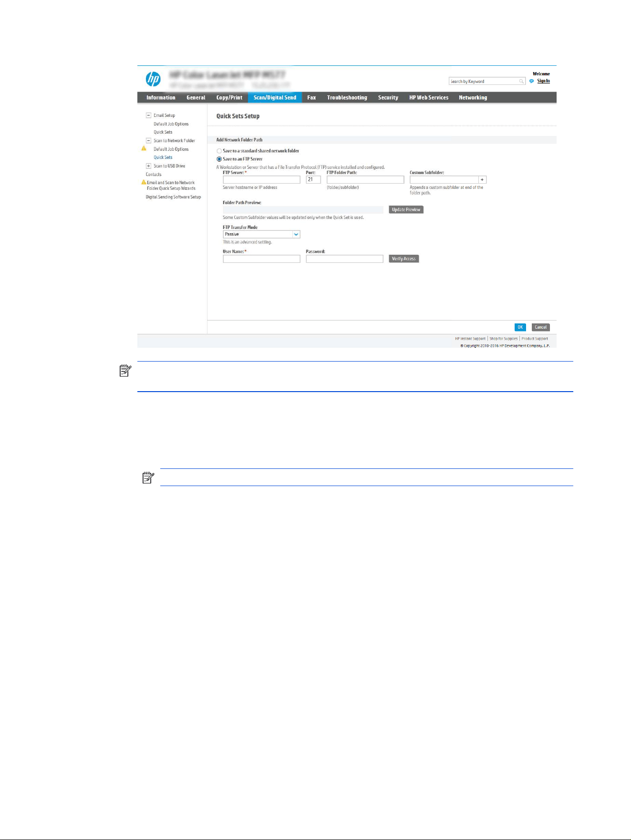This screenshot has width=631, height=840.
Task: Open the Information tab
Action: point(161,97)
